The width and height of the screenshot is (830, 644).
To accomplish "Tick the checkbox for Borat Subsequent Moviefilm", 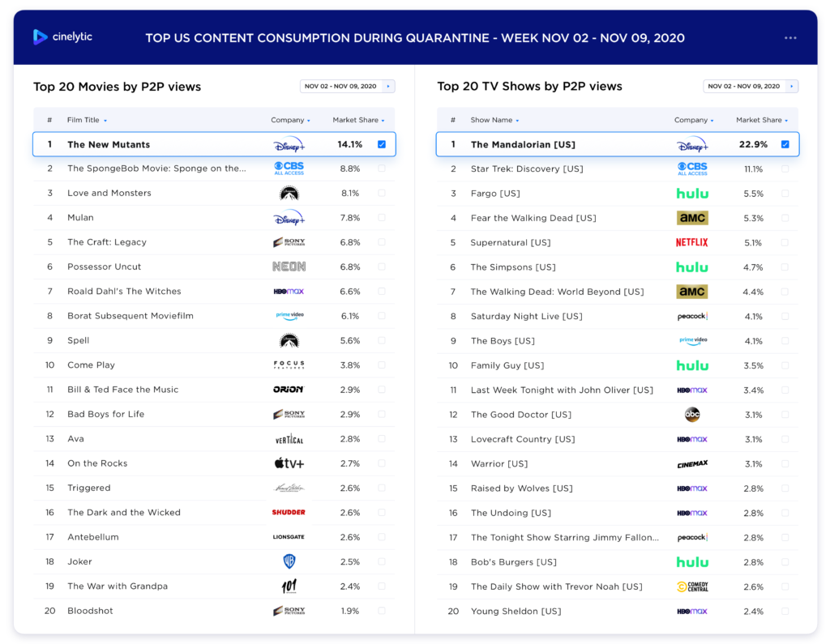I will [382, 316].
